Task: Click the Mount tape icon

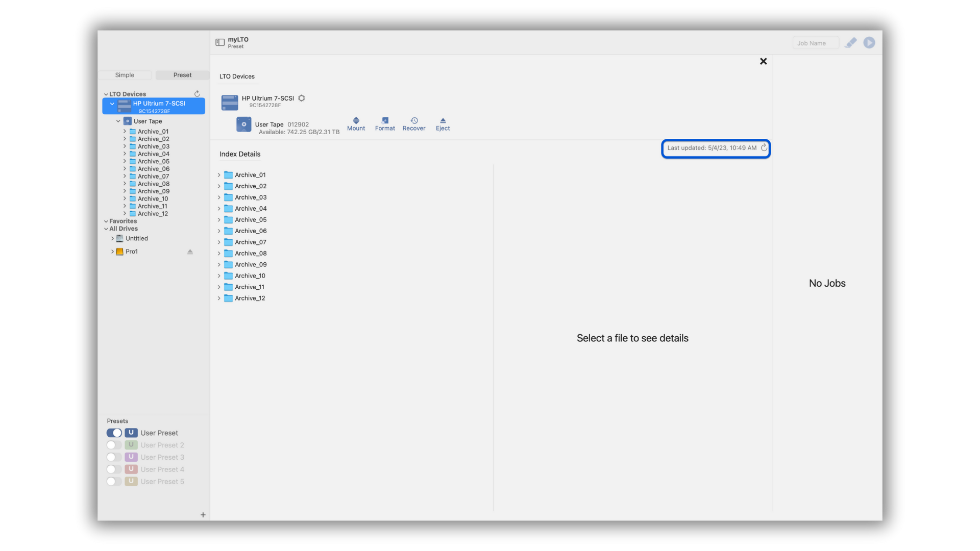Action: click(356, 121)
